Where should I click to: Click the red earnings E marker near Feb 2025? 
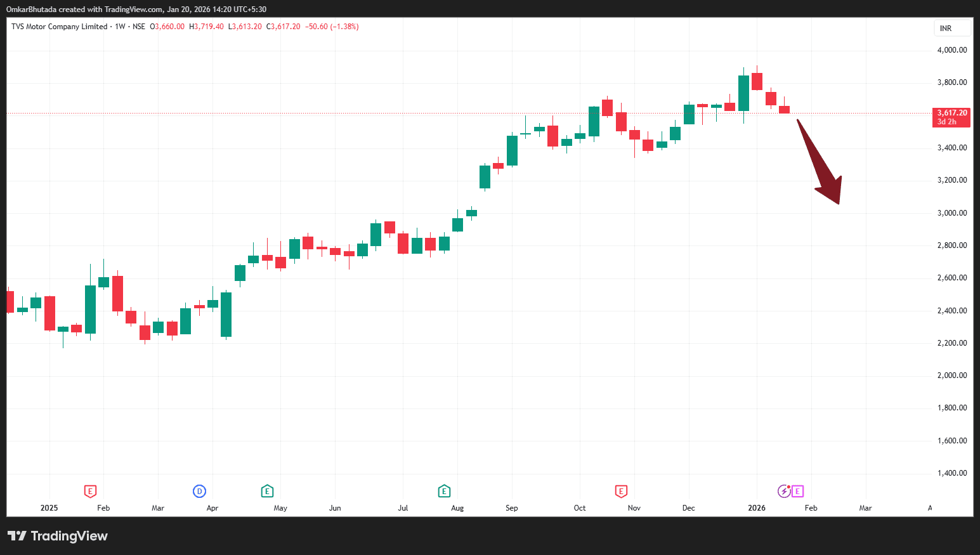90,491
